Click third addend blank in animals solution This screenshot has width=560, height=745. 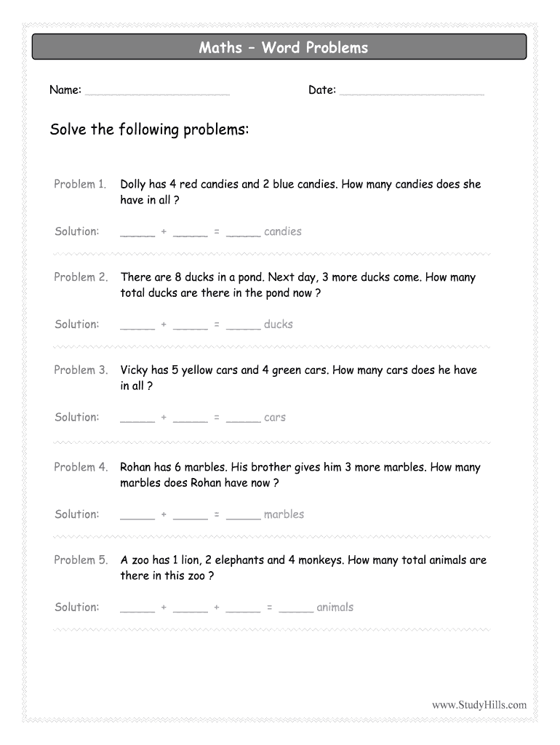coord(243,609)
